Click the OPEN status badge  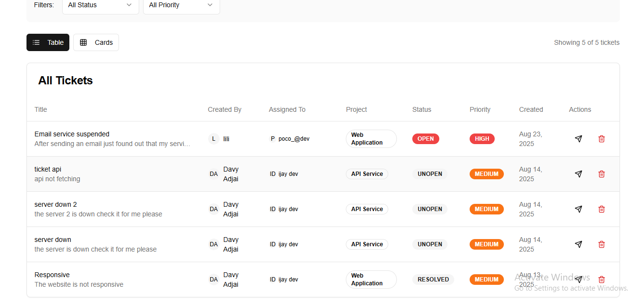425,138
